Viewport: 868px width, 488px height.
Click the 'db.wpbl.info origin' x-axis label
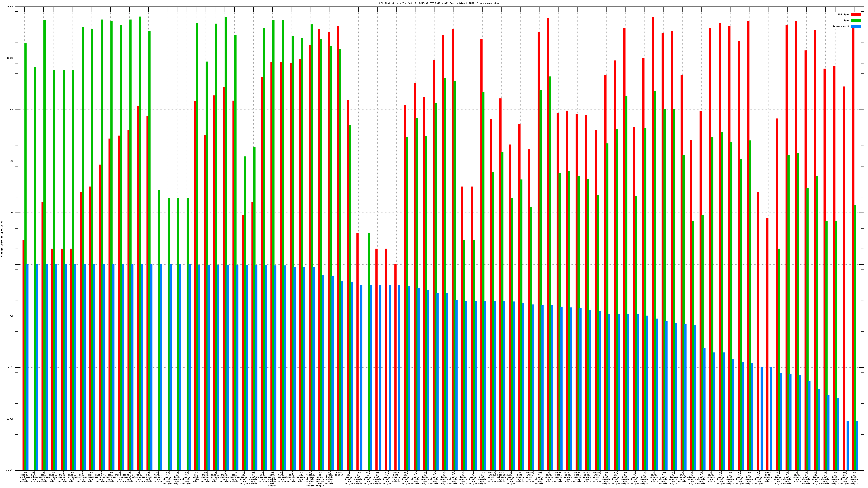coord(196,477)
